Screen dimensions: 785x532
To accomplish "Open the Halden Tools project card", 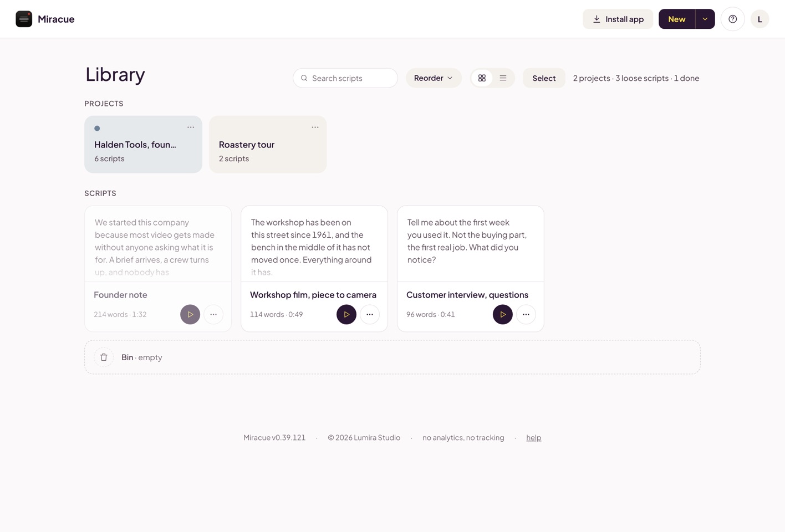I will [143, 145].
